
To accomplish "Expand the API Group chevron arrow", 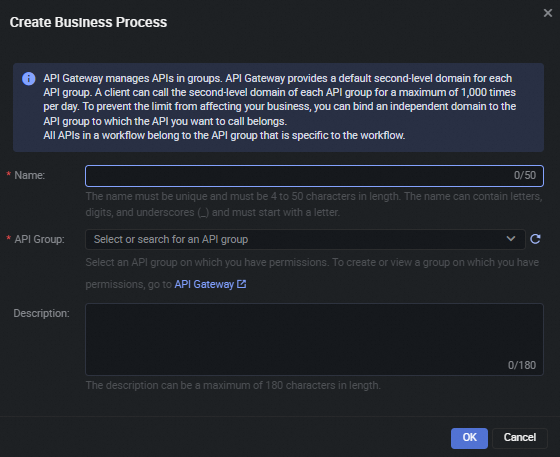I will pos(511,238).
